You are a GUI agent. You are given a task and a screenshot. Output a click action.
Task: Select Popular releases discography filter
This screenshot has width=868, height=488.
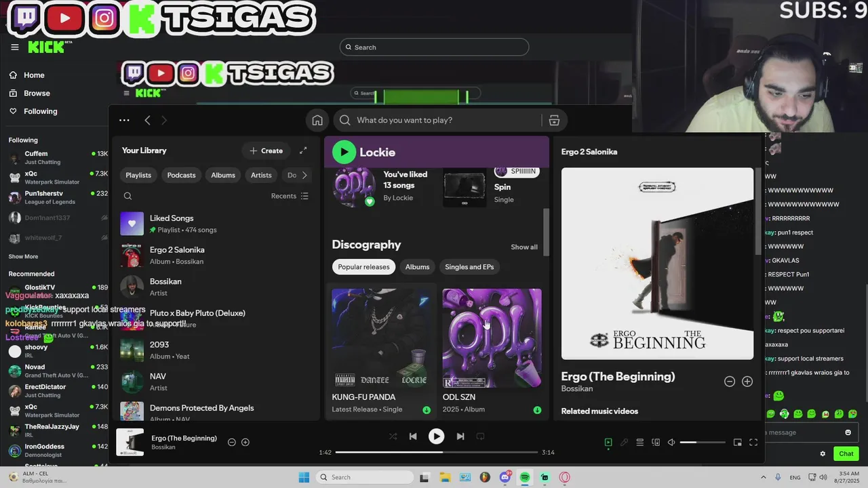pos(363,267)
